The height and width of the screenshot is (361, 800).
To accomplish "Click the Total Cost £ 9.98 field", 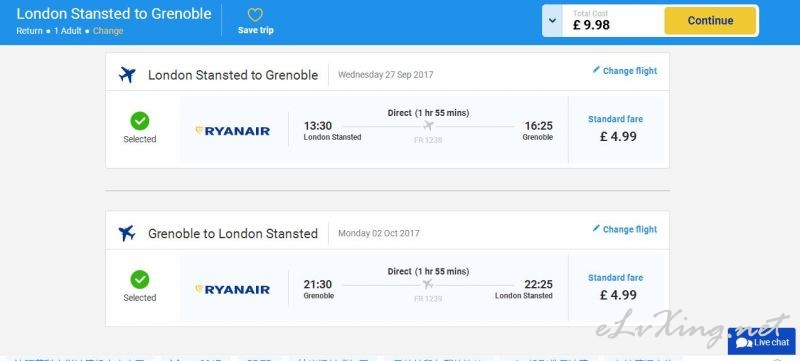I will [612, 21].
